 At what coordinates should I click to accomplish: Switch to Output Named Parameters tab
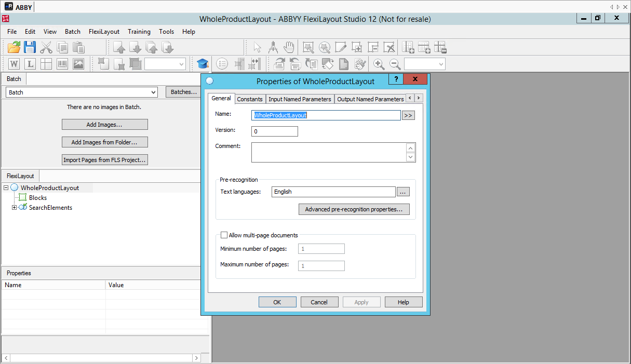coord(370,99)
